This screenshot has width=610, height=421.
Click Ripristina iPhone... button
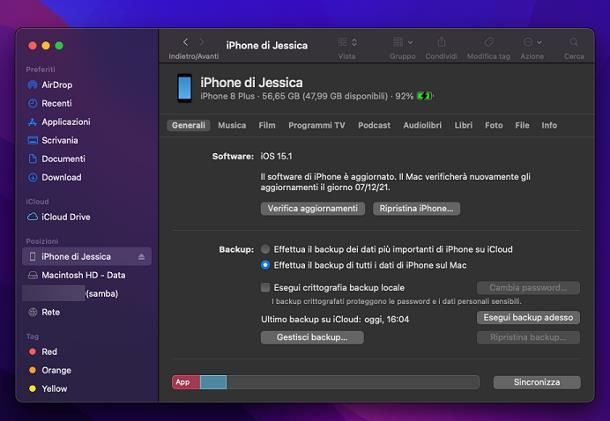click(x=416, y=209)
